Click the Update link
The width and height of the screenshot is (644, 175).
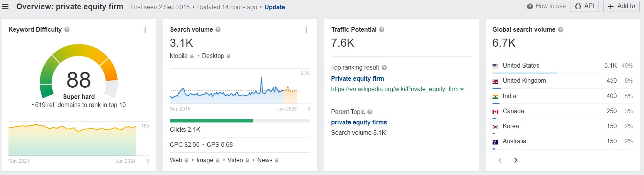pos(274,7)
